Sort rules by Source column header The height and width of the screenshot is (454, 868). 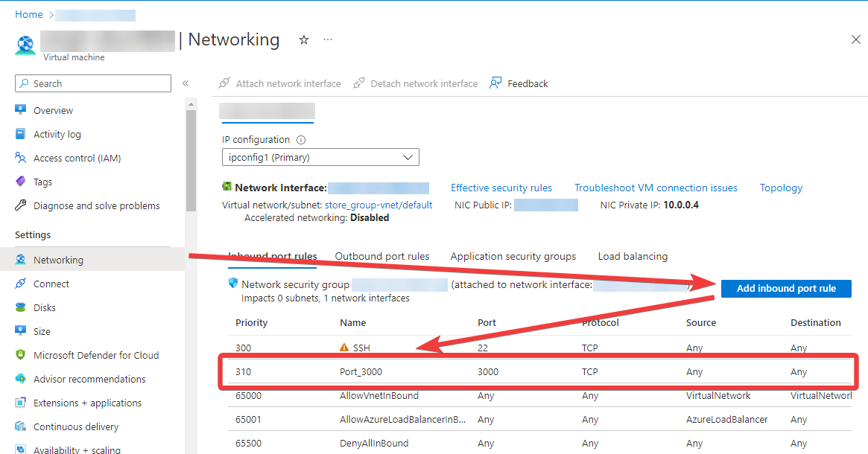[701, 322]
